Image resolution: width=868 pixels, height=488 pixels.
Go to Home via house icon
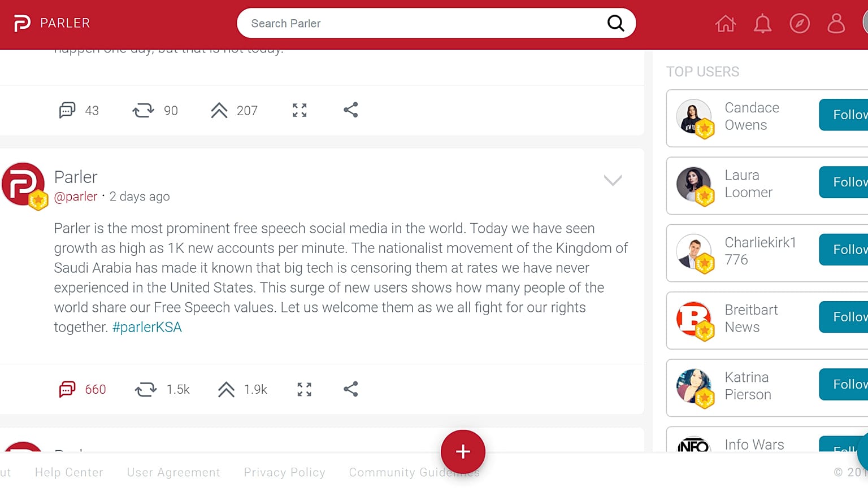click(x=726, y=24)
